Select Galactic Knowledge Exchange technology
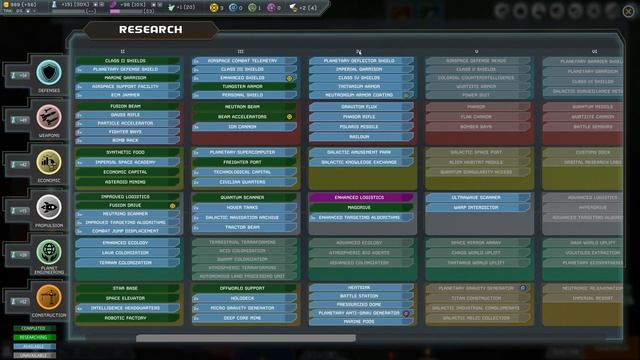The height and width of the screenshot is (360, 640). (x=361, y=162)
